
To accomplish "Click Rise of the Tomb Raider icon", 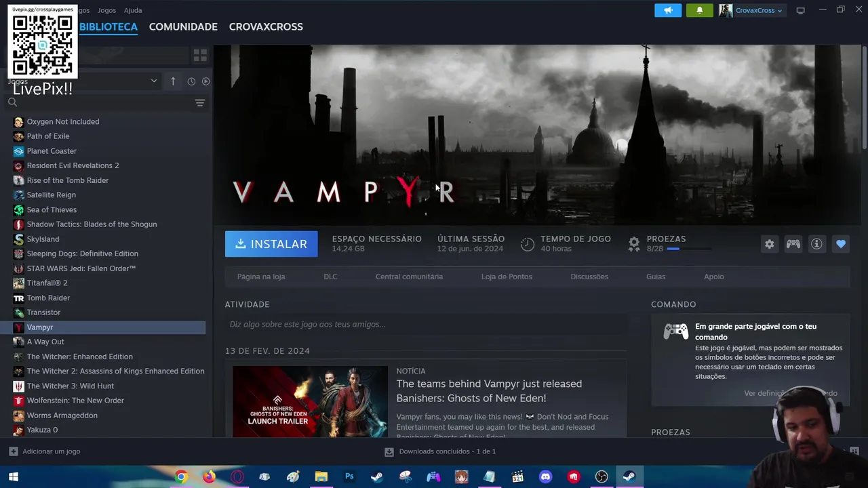I will pos(18,180).
